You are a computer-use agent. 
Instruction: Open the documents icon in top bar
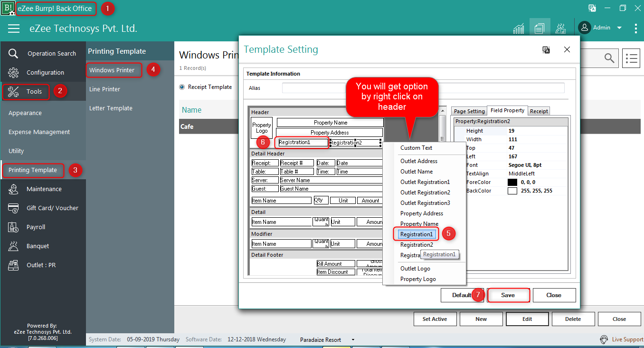coord(539,29)
